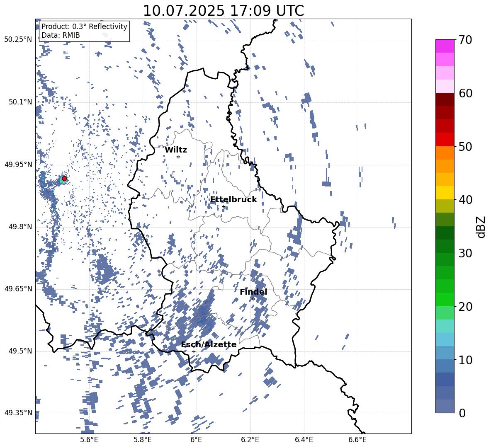
Task: Click the 5.8°E longitude tick label
Action: click(143, 440)
